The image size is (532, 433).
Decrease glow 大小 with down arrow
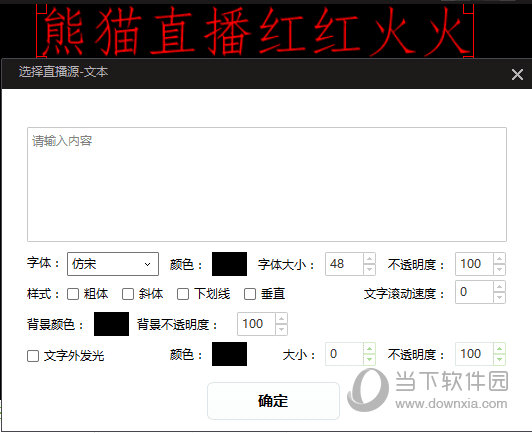pos(369,359)
